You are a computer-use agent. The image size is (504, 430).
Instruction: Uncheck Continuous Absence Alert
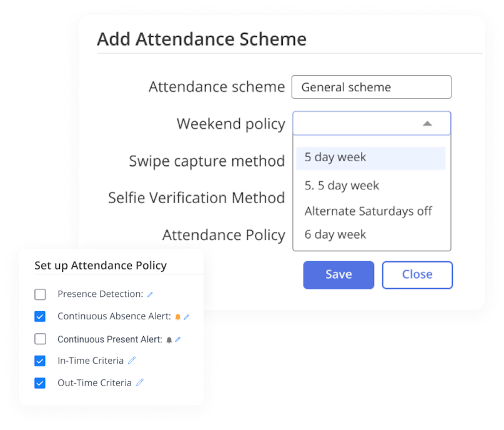pyautogui.click(x=40, y=316)
